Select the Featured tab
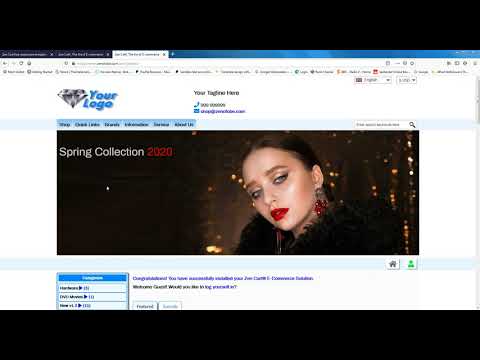 [145, 306]
